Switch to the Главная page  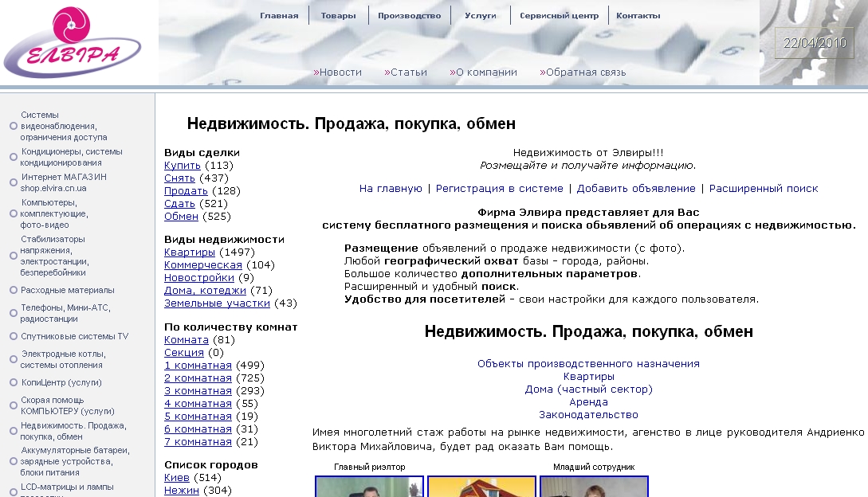[x=280, y=14]
